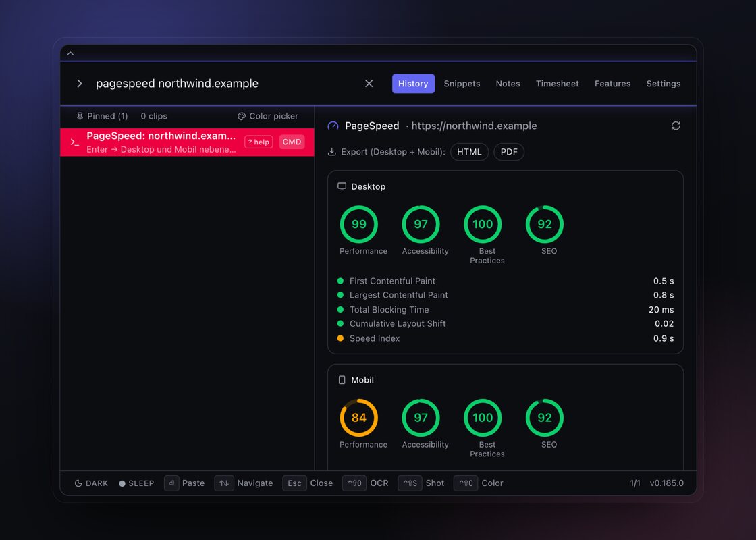
Task: Collapse the window with the top chevron
Action: 70,53
